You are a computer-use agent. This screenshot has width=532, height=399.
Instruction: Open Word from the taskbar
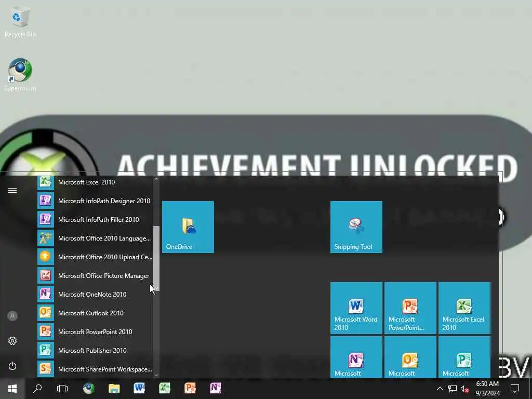pyautogui.click(x=139, y=389)
